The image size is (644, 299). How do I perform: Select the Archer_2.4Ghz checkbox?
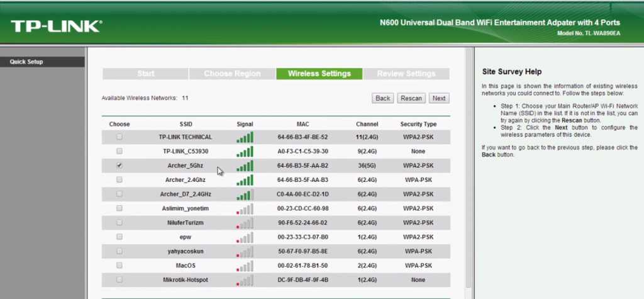[119, 180]
